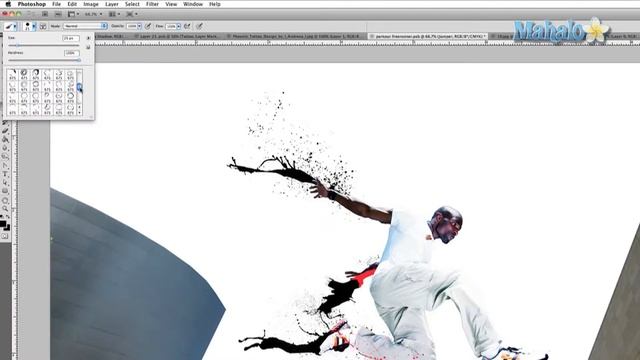Open the Flow slider arrow

(x=179, y=26)
